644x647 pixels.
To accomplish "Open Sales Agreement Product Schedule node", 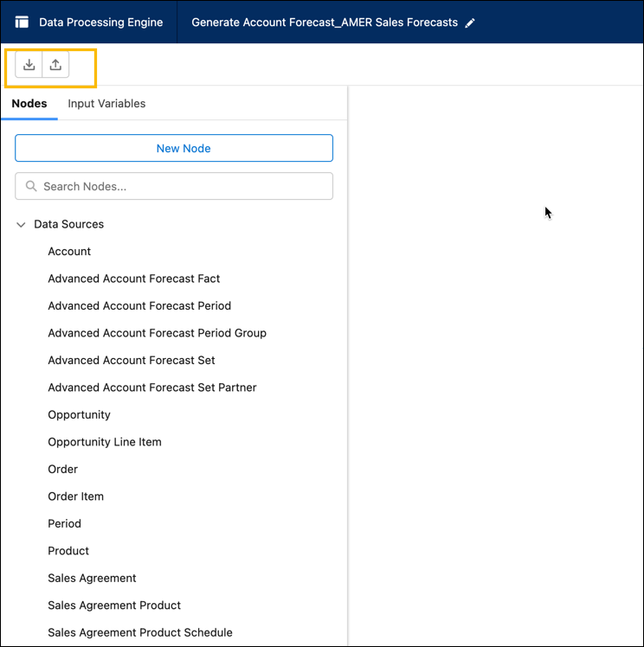I will click(x=140, y=632).
